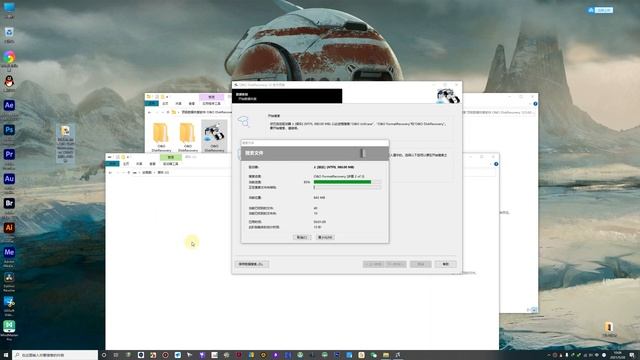Select the O&O DiskRecovery application icon in Explorer
The width and height of the screenshot is (640, 360).
pyautogui.click(x=214, y=137)
